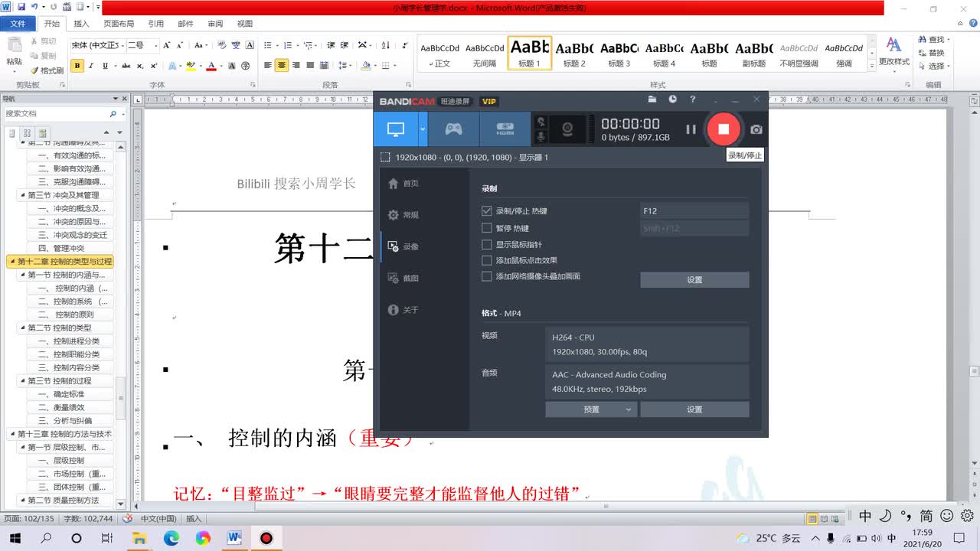Collapse 第三节 冲突及其管理 in navigation
980x551 pixels.
coord(23,195)
